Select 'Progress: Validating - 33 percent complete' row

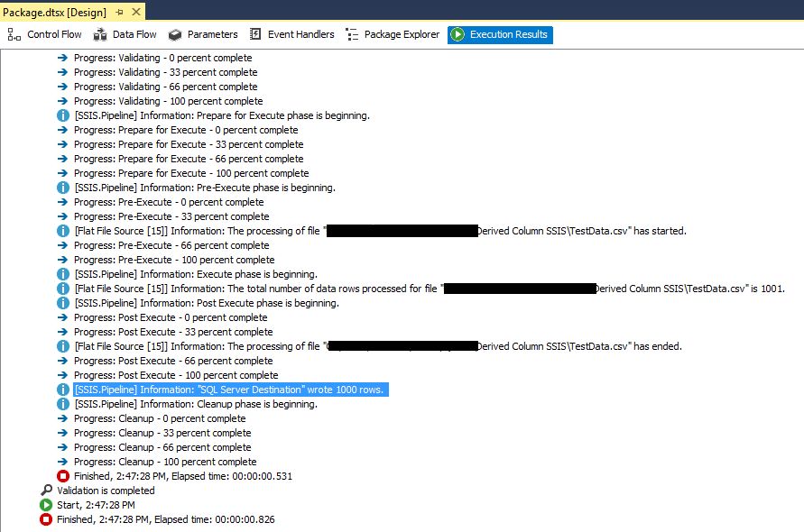[166, 72]
